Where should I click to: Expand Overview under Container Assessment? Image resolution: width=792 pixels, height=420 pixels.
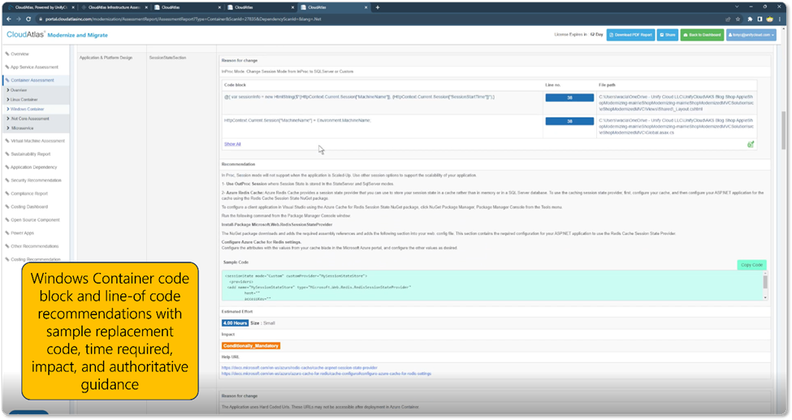[19, 90]
